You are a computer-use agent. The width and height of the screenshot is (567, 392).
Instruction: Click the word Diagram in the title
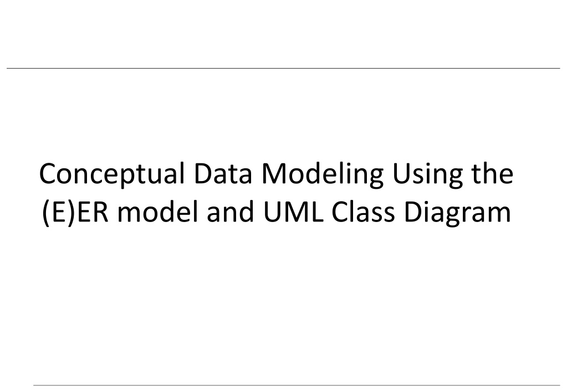pos(457,214)
